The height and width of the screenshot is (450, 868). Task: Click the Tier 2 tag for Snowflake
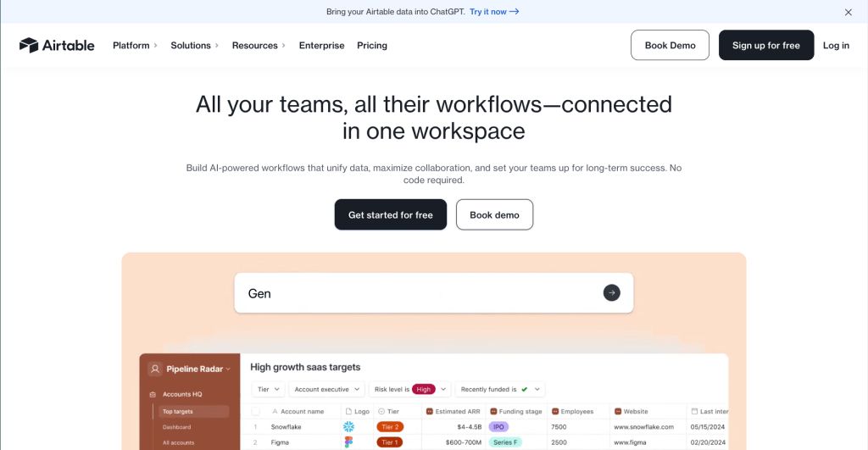click(390, 427)
